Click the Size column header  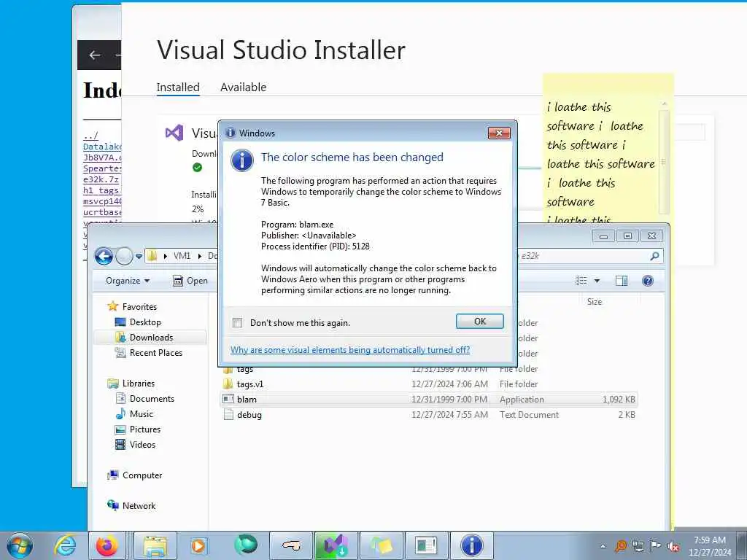[611, 302]
